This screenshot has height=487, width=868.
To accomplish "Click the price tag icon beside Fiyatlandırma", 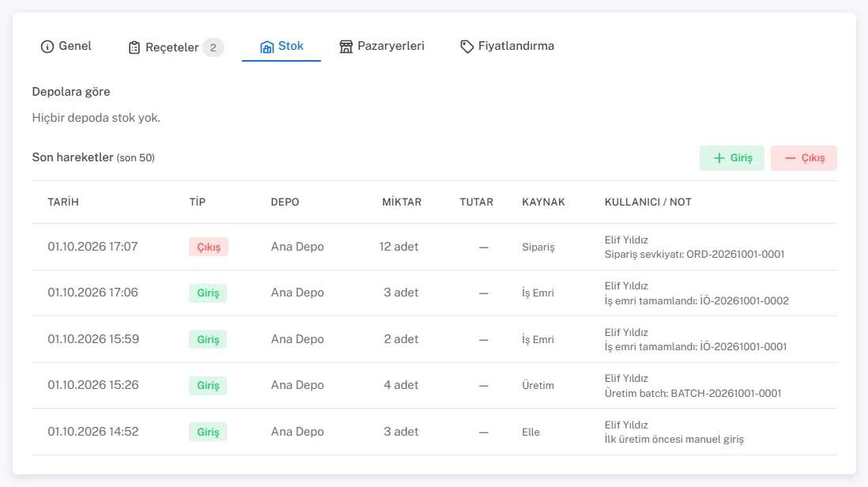I will coord(466,47).
